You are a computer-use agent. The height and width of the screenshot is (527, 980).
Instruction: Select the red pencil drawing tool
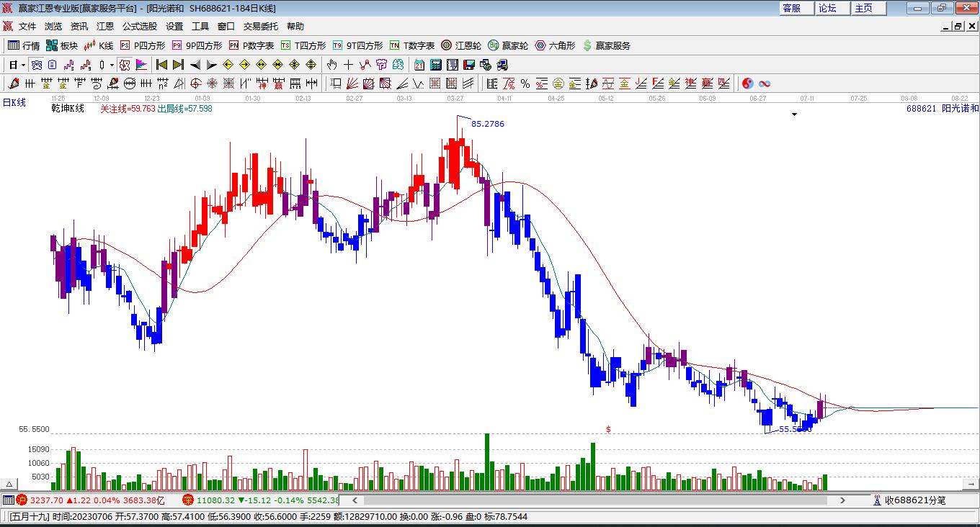coord(14,84)
